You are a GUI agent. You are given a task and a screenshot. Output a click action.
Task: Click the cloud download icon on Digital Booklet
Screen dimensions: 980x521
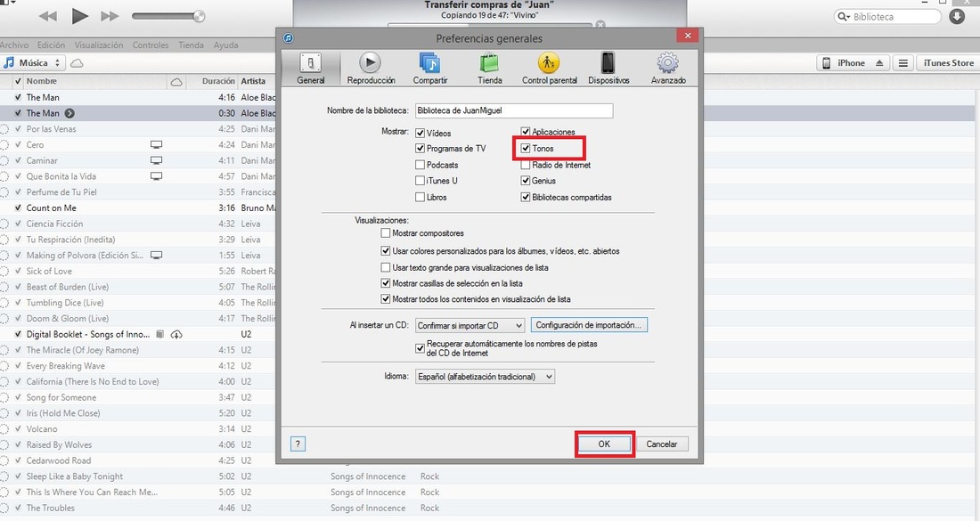(x=177, y=334)
